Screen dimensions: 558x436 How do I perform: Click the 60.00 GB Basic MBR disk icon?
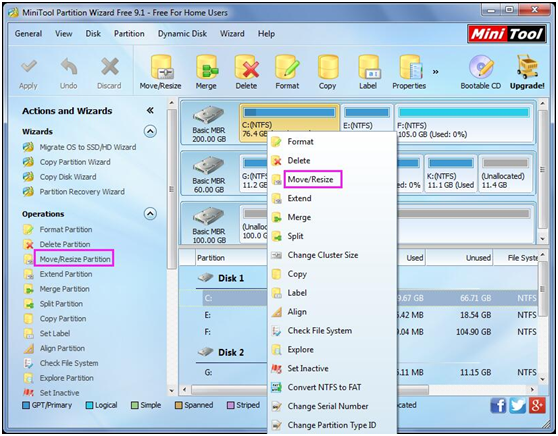pos(209,166)
